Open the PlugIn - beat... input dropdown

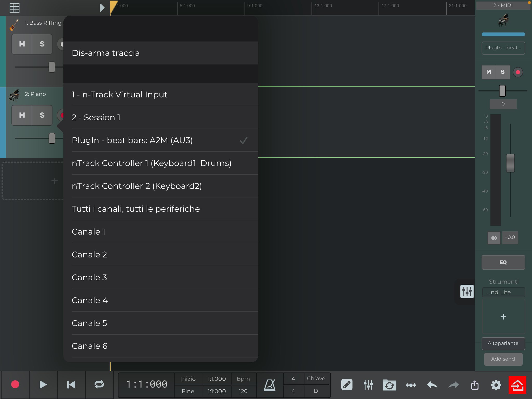click(x=503, y=48)
